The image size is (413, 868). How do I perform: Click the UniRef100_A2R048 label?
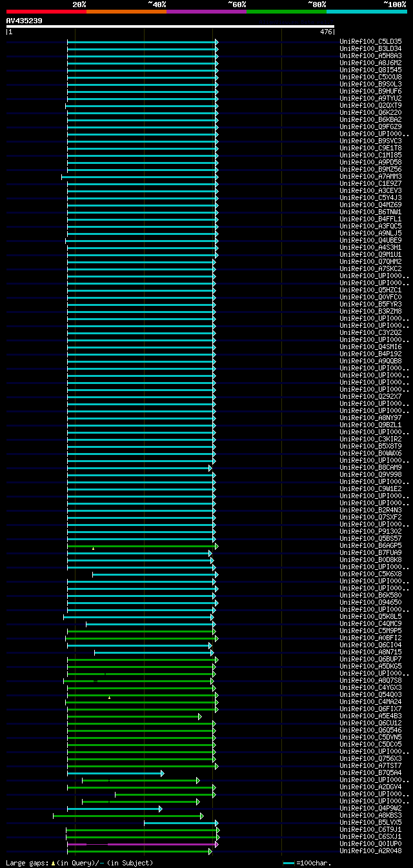[370, 851]
